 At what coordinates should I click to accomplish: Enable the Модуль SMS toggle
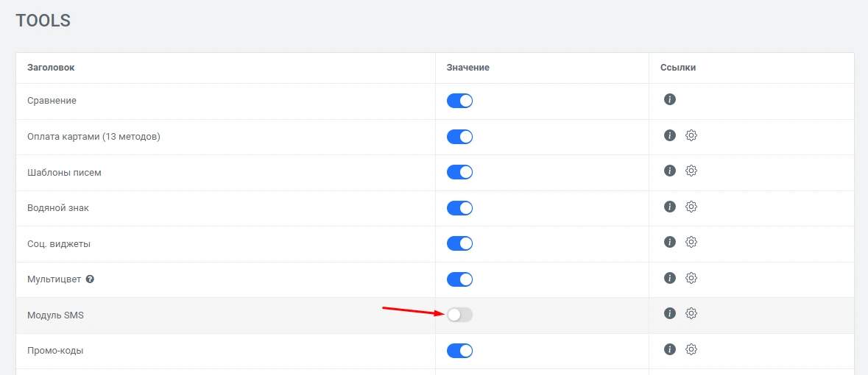coord(459,315)
